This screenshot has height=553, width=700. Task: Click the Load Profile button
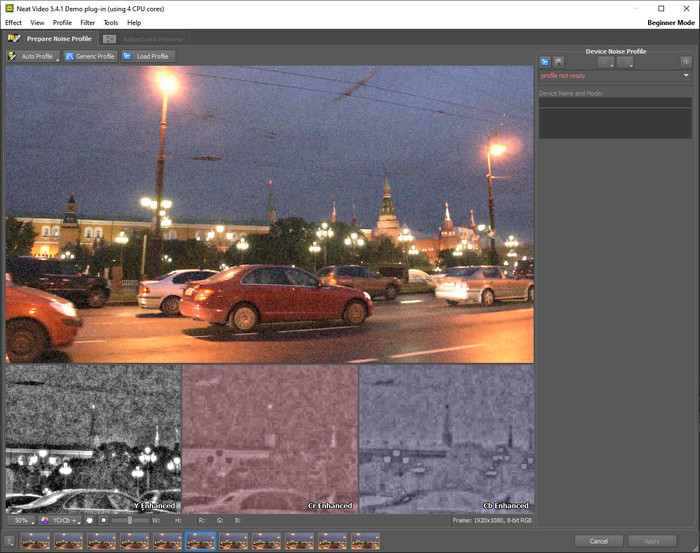click(x=148, y=56)
